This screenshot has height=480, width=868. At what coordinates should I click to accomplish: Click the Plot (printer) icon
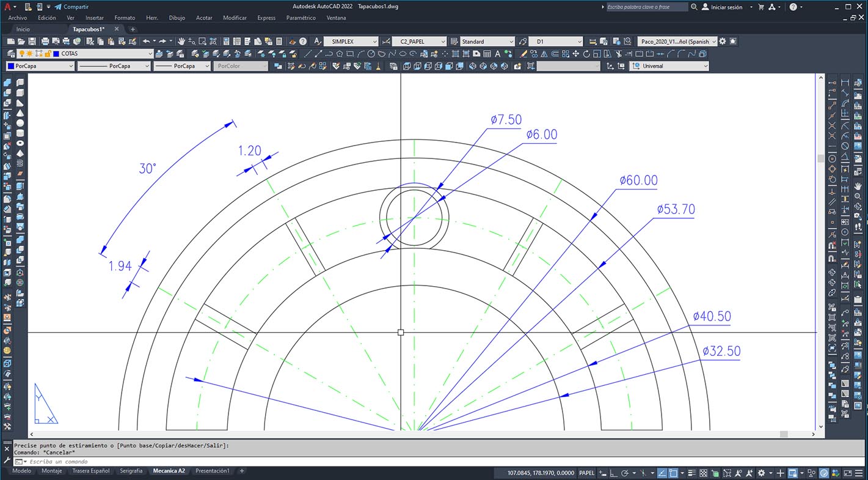[x=45, y=42]
